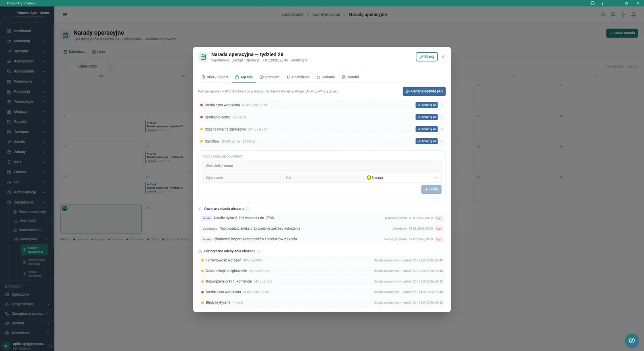644x351 pixels.
Task: Open title bar three-dot menu
Action: [603, 3]
